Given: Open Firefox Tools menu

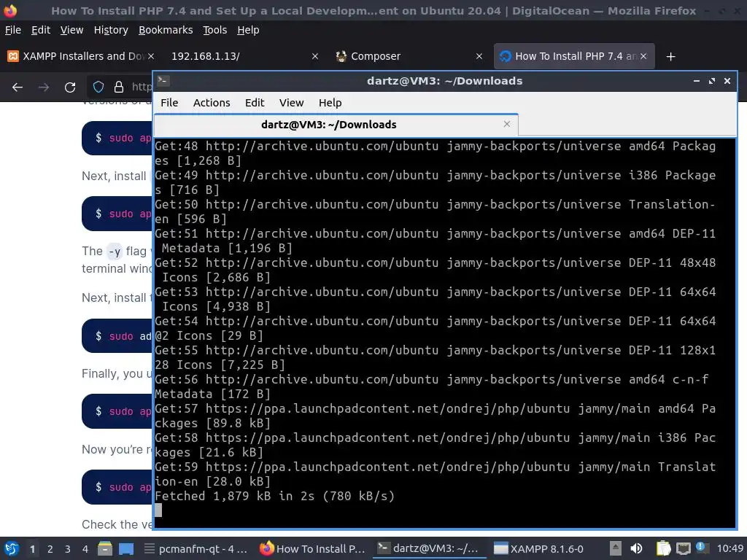Looking at the screenshot, I should point(215,30).
